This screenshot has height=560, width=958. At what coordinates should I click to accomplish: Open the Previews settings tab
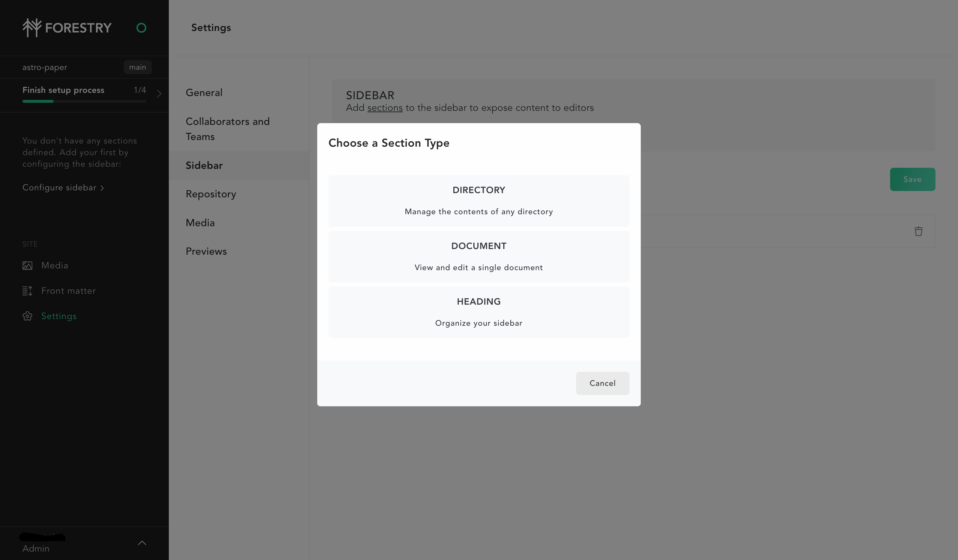pyautogui.click(x=206, y=252)
